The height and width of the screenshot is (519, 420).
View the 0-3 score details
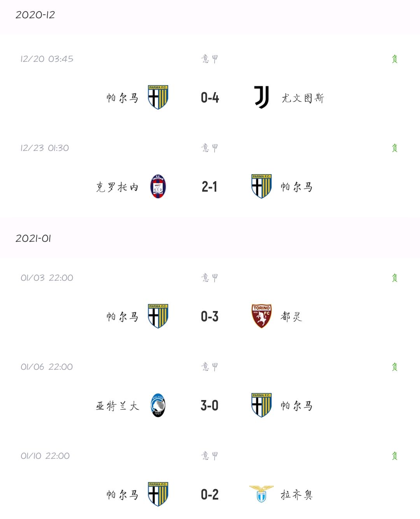click(x=210, y=316)
